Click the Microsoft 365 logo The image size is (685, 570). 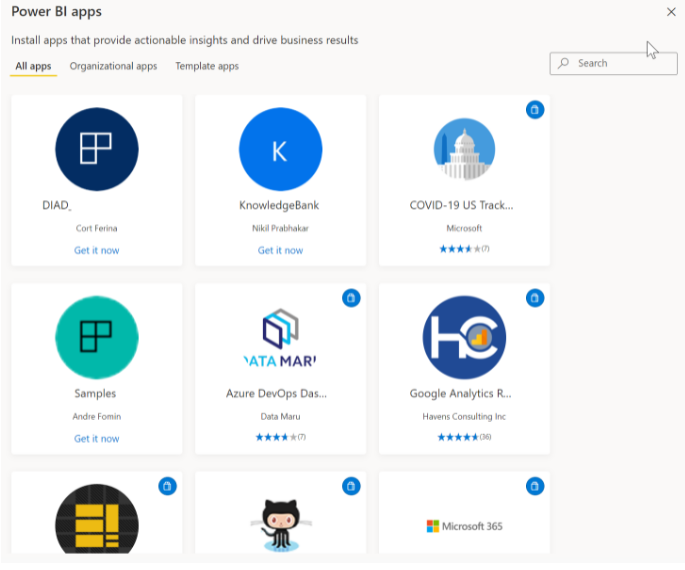click(x=464, y=526)
